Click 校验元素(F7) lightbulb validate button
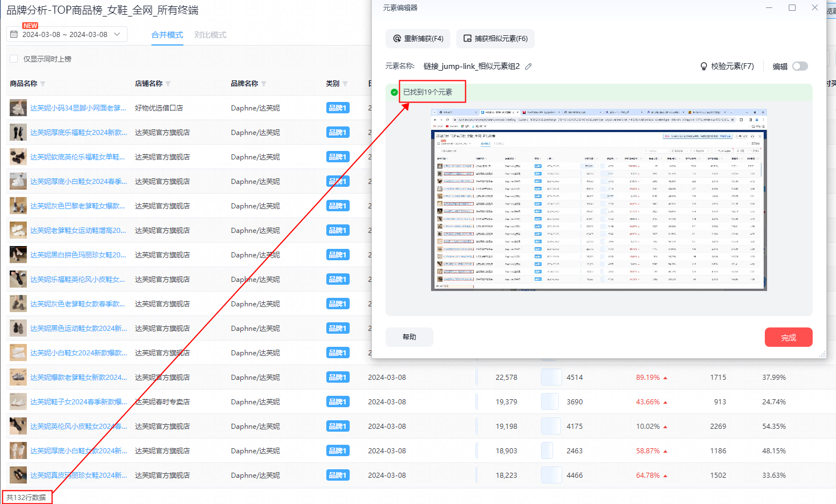The height and width of the screenshot is (504, 836). pos(727,67)
